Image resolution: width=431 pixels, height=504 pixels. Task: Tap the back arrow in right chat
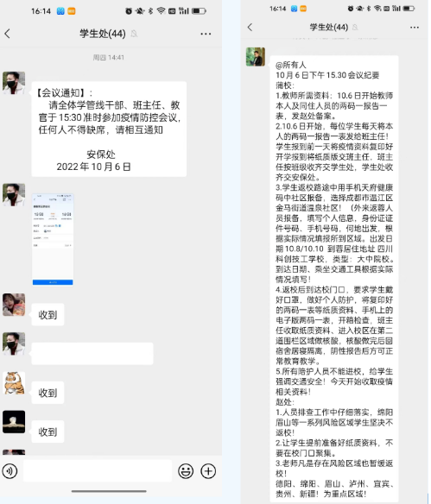point(250,27)
